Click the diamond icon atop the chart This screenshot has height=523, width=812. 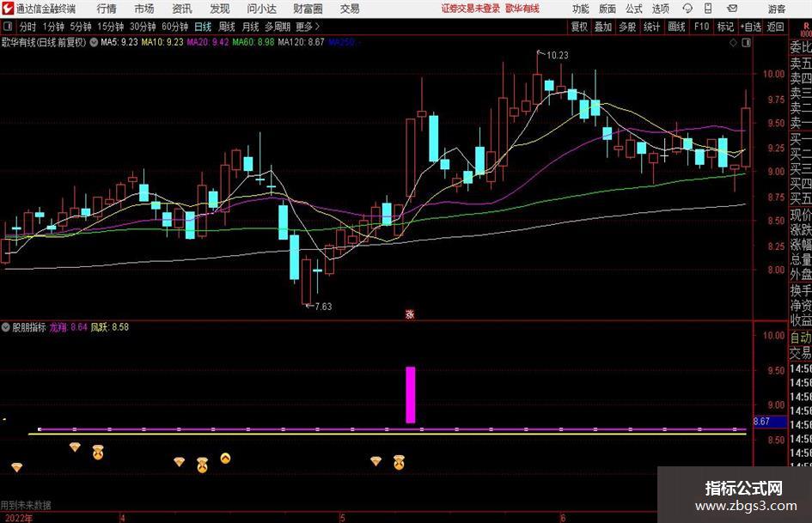click(733, 43)
